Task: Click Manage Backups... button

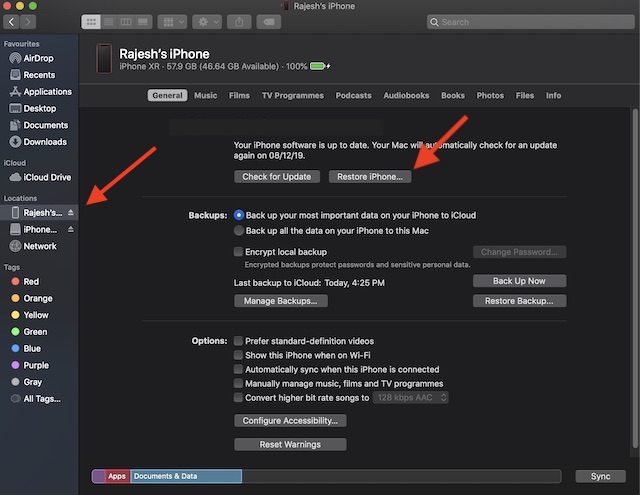Action: click(280, 301)
